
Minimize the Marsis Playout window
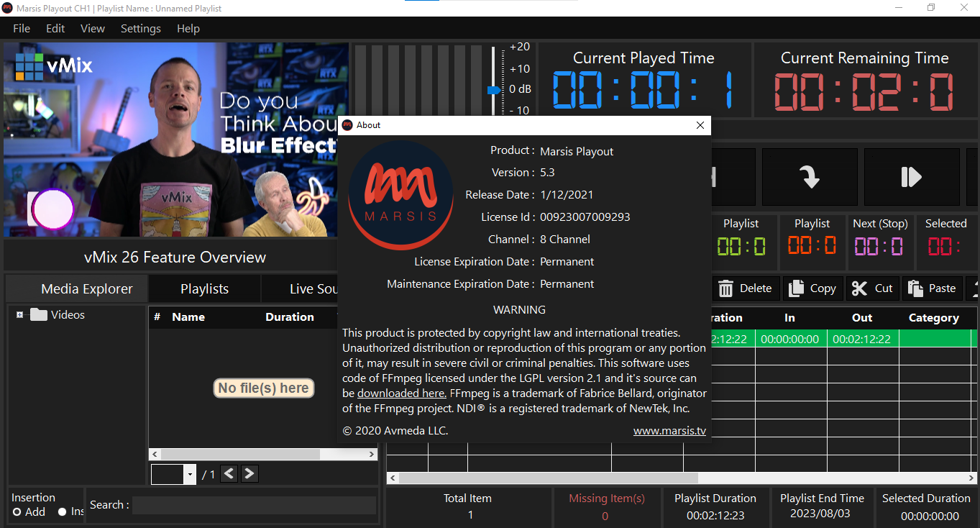pyautogui.click(x=898, y=7)
